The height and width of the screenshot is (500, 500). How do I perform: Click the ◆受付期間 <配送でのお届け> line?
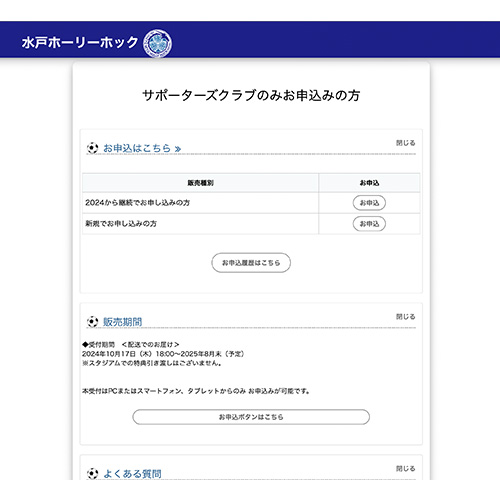(x=131, y=344)
